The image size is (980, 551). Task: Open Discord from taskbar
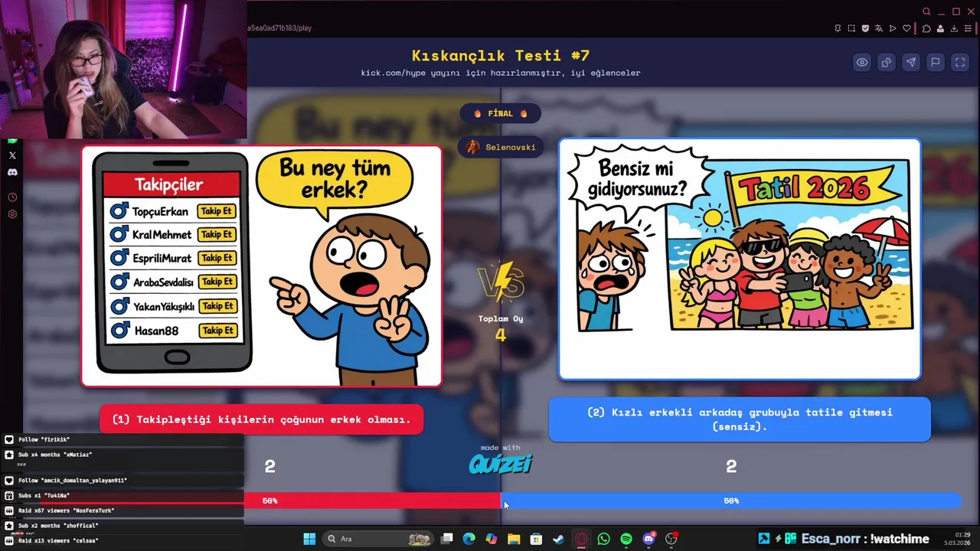(649, 539)
